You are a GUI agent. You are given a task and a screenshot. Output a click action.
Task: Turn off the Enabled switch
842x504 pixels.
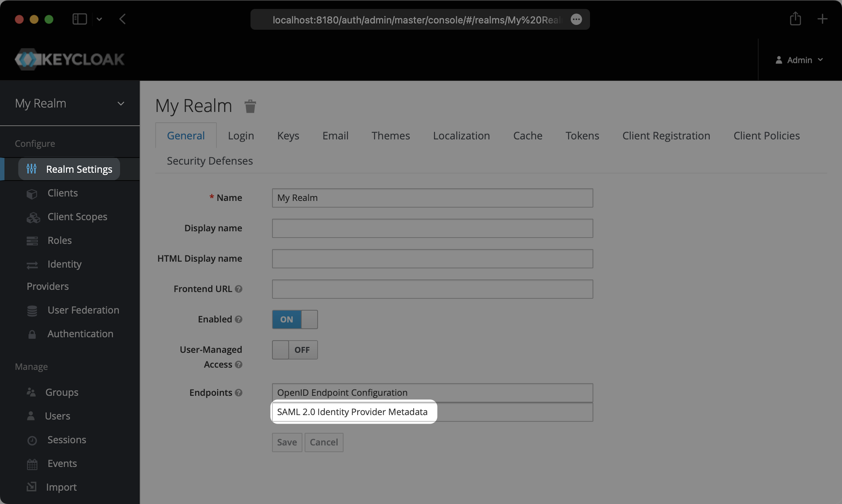coord(294,319)
